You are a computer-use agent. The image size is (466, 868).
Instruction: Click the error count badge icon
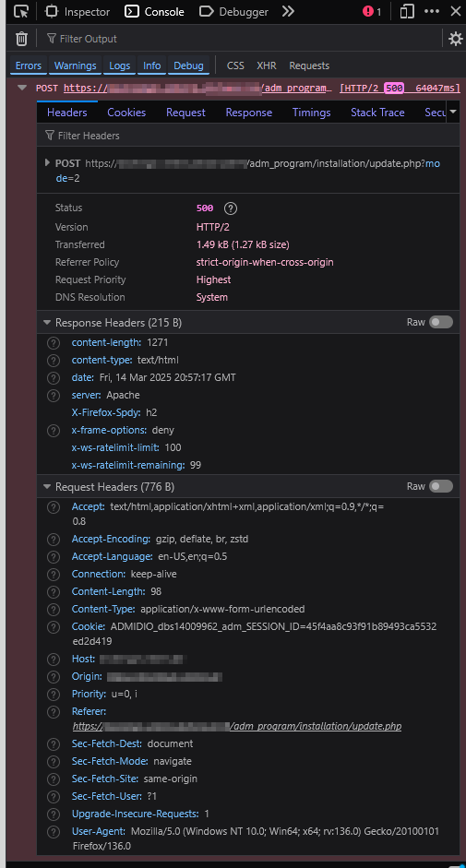coord(372,12)
